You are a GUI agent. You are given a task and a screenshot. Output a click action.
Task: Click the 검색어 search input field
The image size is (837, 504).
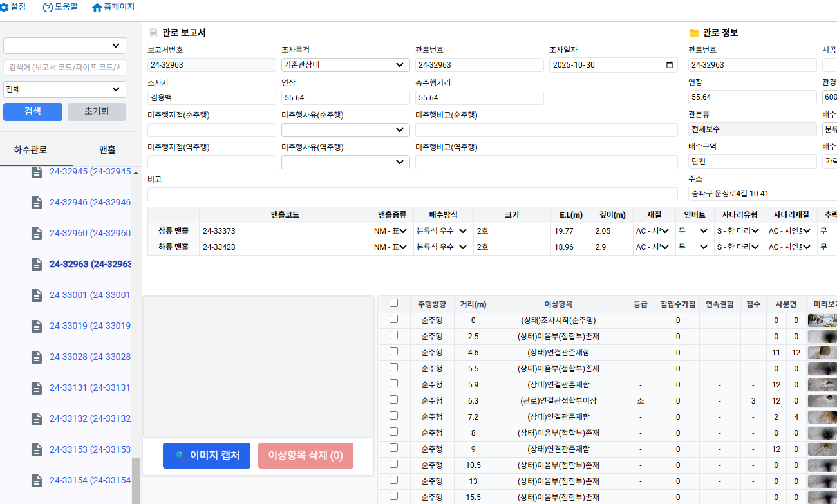(64, 68)
